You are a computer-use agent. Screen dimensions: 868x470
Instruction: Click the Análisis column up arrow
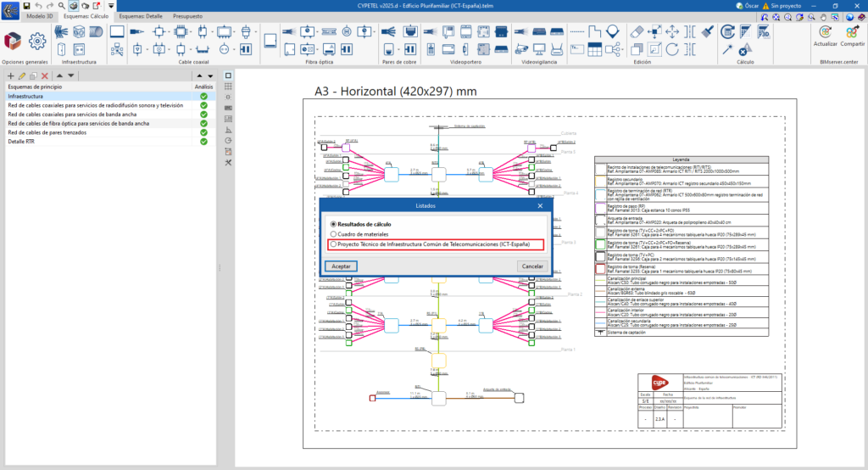coord(198,76)
